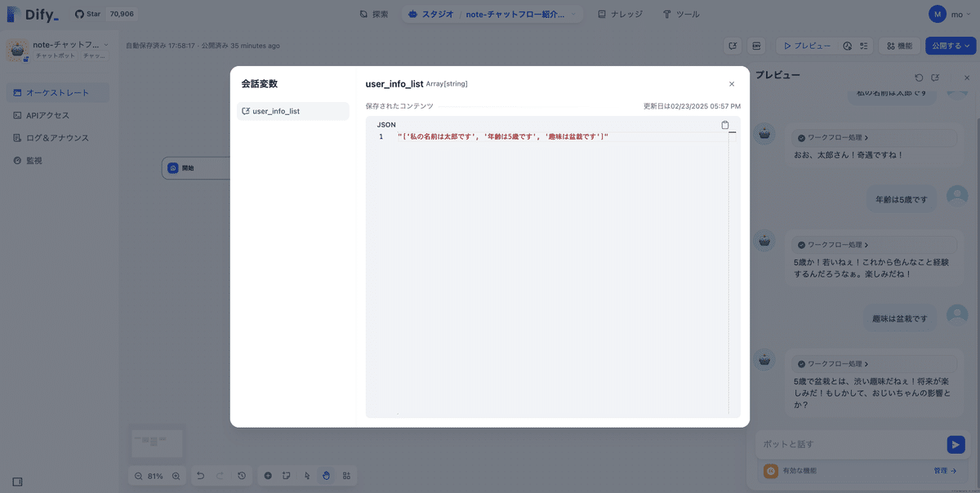
Task: Open environment variables via the ENV icon
Action: point(756,45)
